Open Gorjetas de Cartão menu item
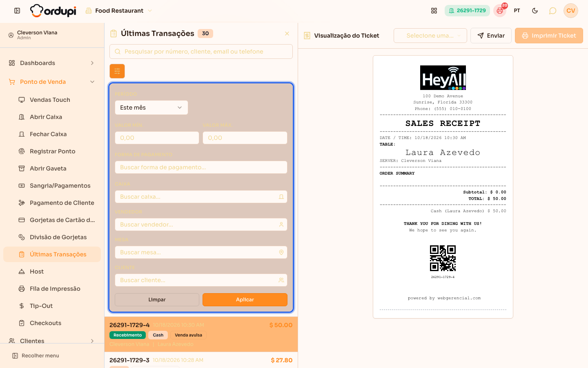Image resolution: width=588 pixels, height=368 pixels. (52, 220)
